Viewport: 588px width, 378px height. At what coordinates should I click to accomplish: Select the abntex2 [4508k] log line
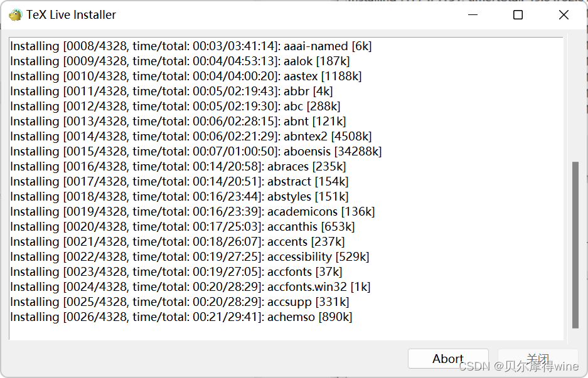pos(191,137)
